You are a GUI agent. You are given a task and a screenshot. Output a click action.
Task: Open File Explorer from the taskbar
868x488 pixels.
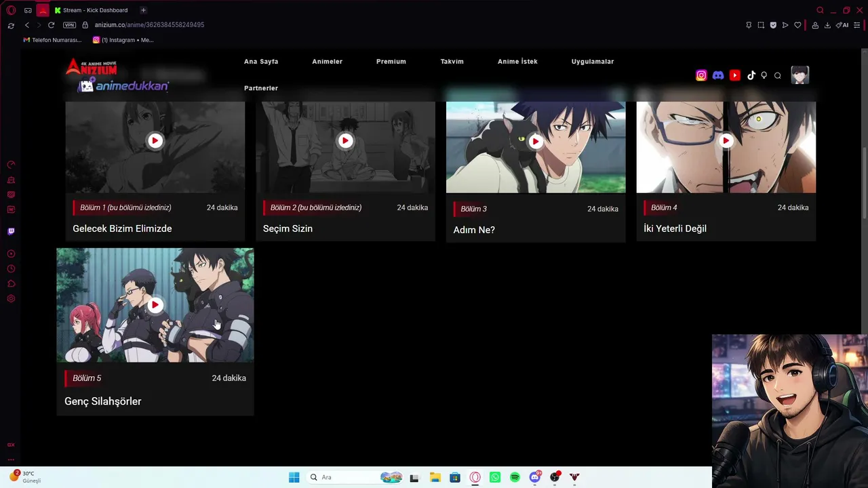[435, 477]
